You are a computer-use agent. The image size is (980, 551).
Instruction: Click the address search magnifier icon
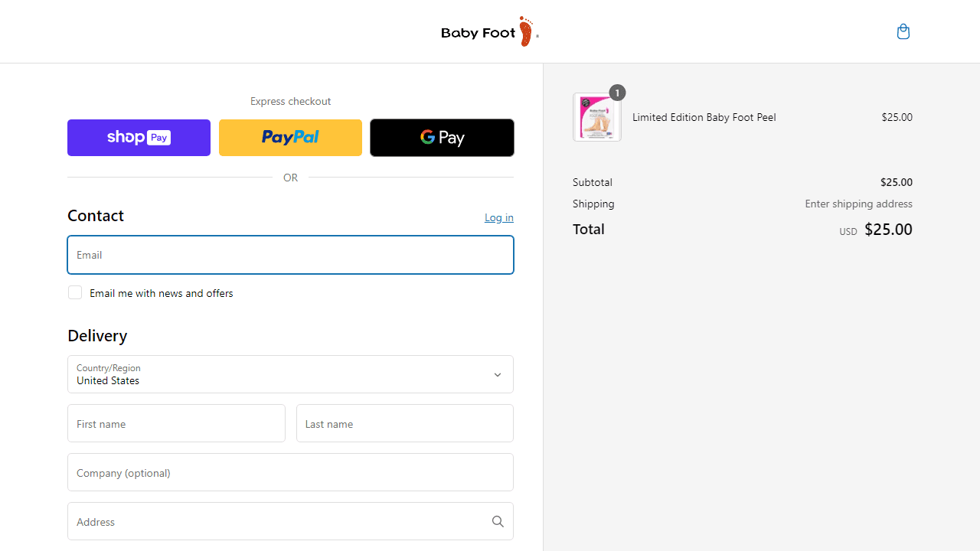[x=498, y=521]
